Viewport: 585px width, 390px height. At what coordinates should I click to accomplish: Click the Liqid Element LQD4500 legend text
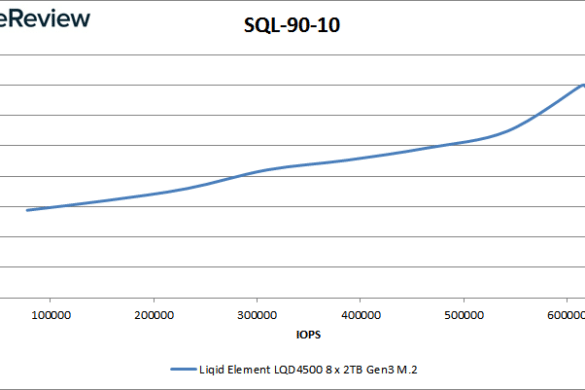coord(308,369)
